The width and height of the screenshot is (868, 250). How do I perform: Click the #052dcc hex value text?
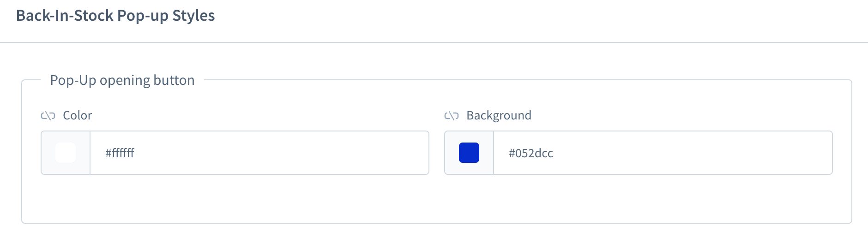tap(530, 153)
